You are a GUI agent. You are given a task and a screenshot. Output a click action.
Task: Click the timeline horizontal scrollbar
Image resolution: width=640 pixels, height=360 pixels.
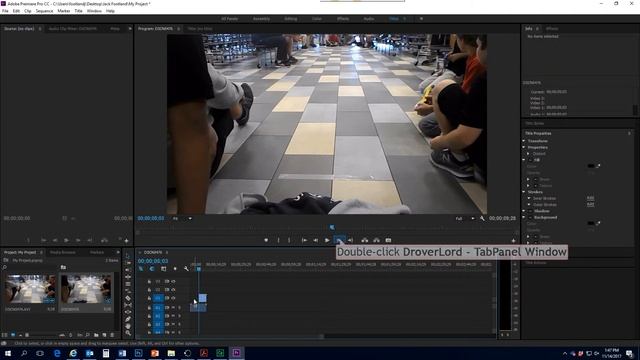(231, 337)
